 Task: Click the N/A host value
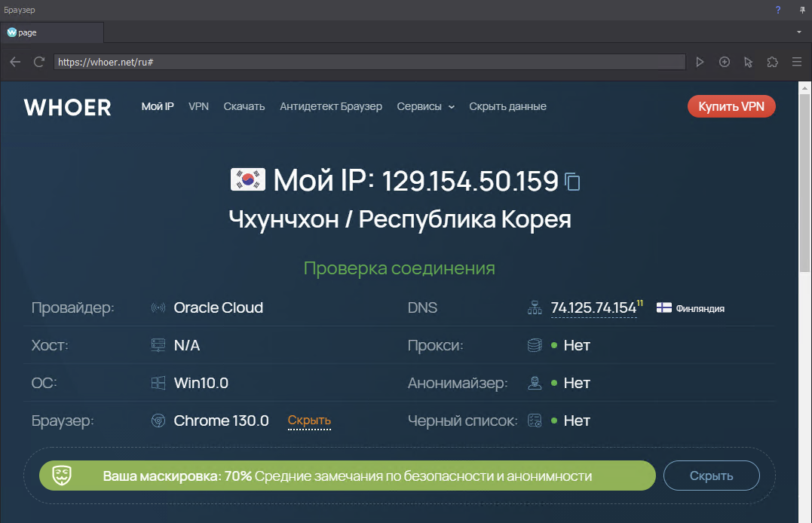187,345
